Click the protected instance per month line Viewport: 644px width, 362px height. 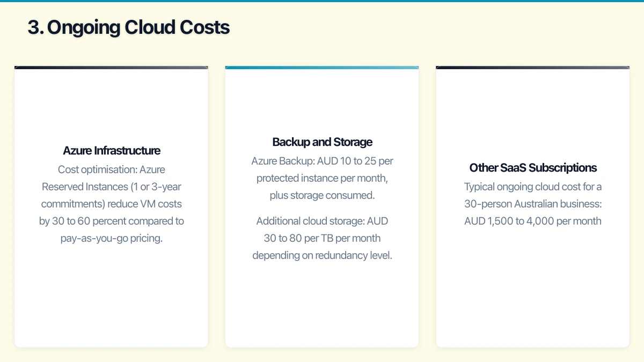(322, 178)
